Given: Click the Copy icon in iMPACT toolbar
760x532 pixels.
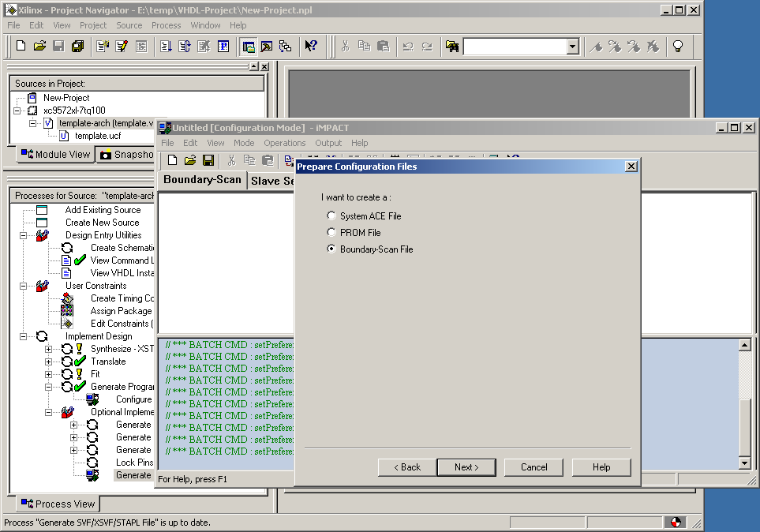Looking at the screenshot, I should pos(249,160).
